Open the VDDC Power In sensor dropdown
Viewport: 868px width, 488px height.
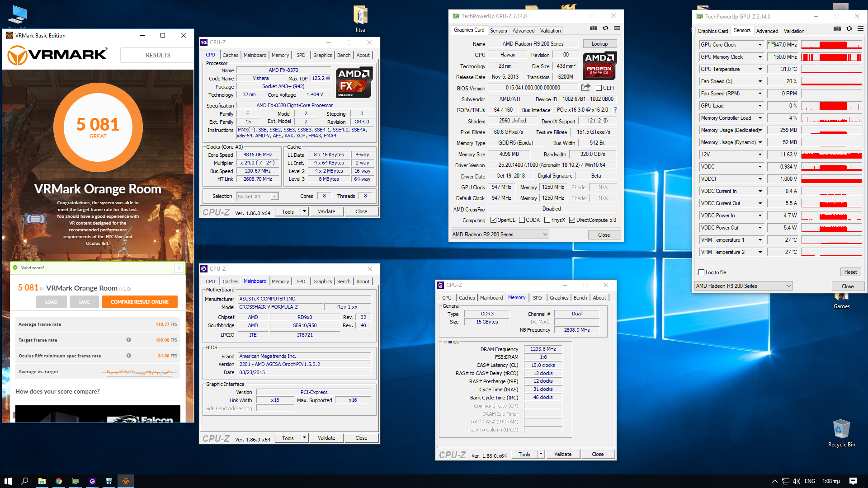click(x=760, y=216)
